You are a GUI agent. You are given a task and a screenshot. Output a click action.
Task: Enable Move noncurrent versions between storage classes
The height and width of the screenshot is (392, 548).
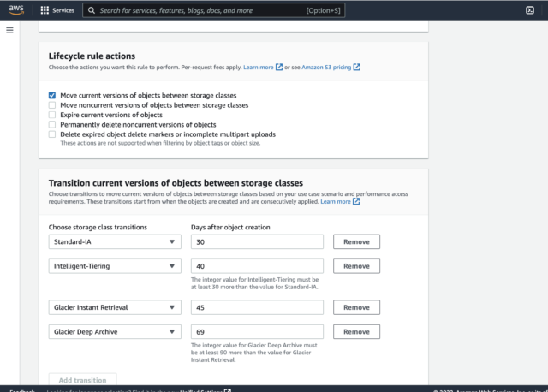pyautogui.click(x=52, y=104)
